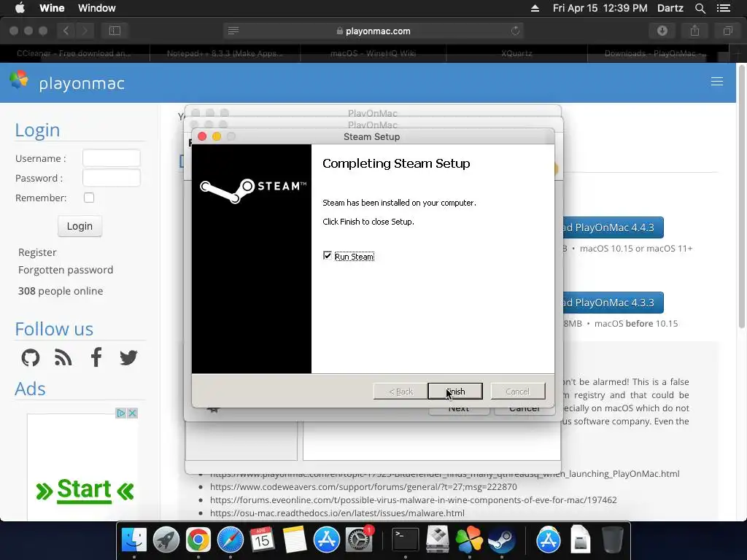Click Cancel in Steam Setup dialog
The height and width of the screenshot is (560, 747).
coord(517,392)
